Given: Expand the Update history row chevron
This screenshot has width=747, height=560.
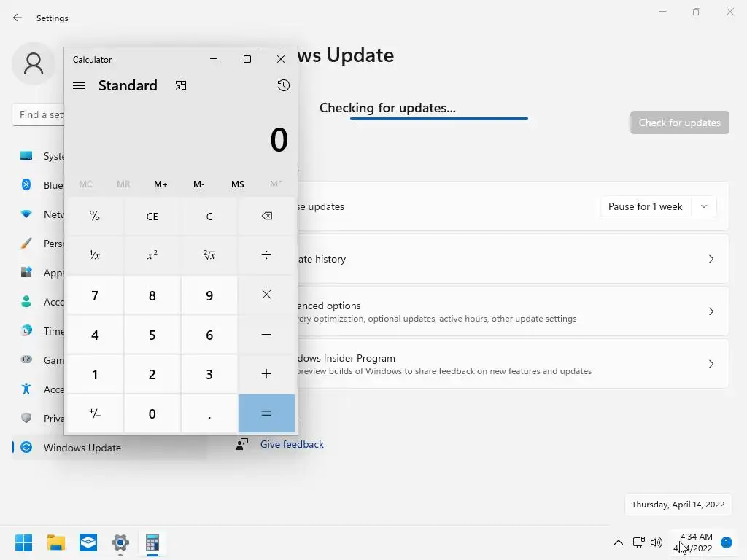Looking at the screenshot, I should coord(711,259).
